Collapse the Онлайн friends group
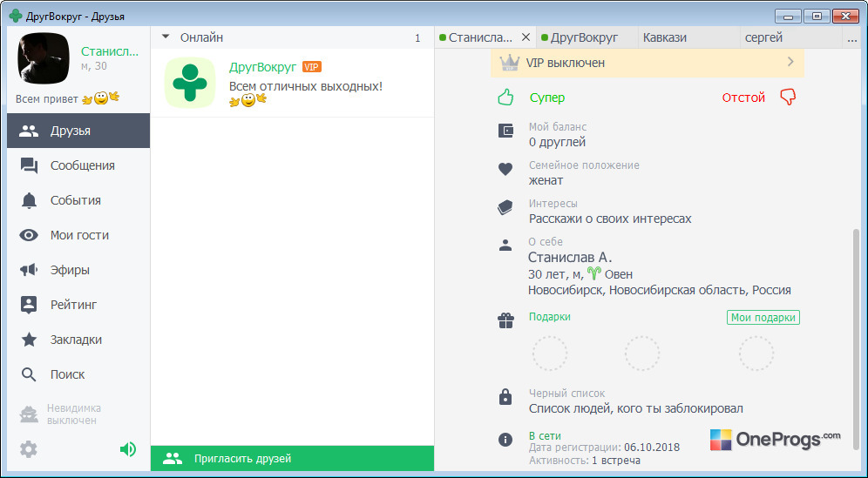 tap(165, 37)
